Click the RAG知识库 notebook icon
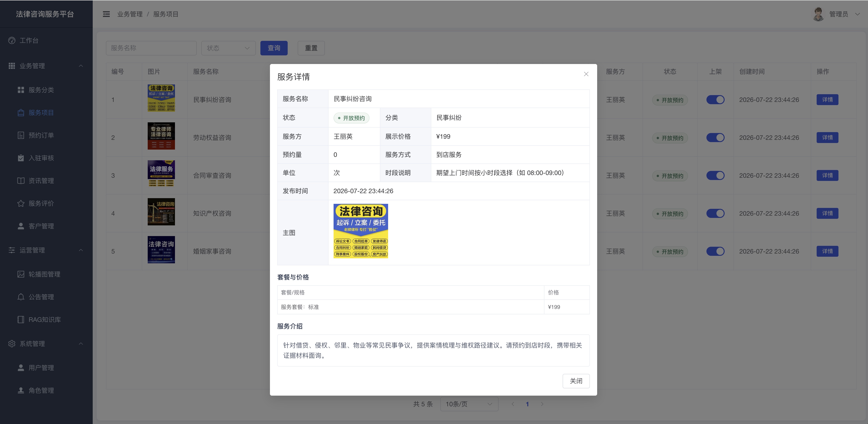The image size is (868, 424). point(21,320)
